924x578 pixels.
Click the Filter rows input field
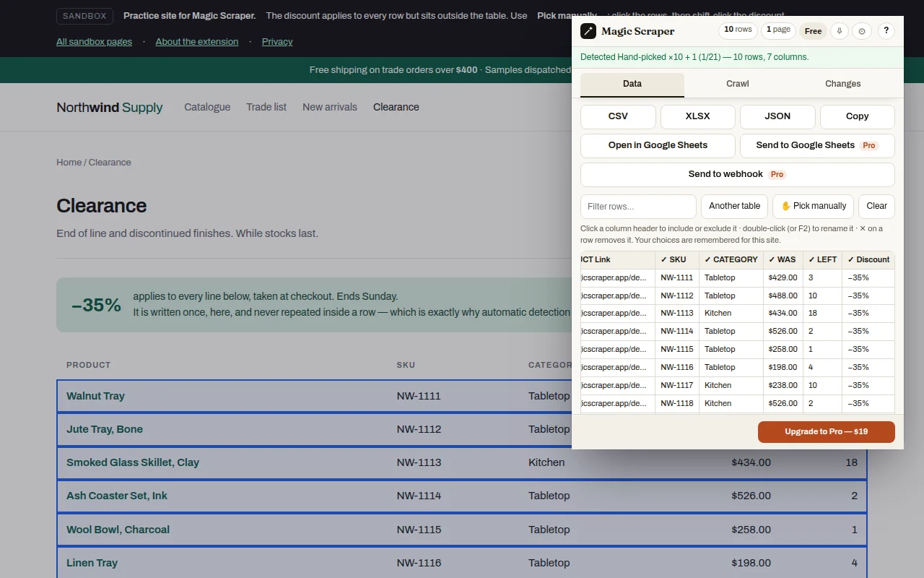click(x=638, y=206)
